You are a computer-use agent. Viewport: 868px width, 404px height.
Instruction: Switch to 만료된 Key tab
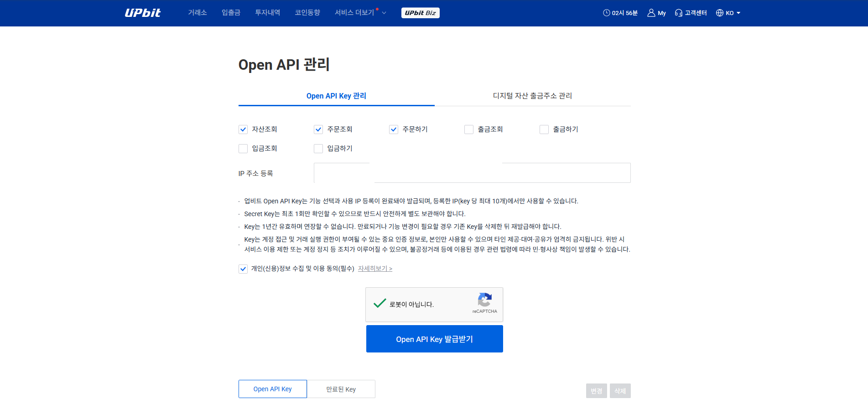341,389
